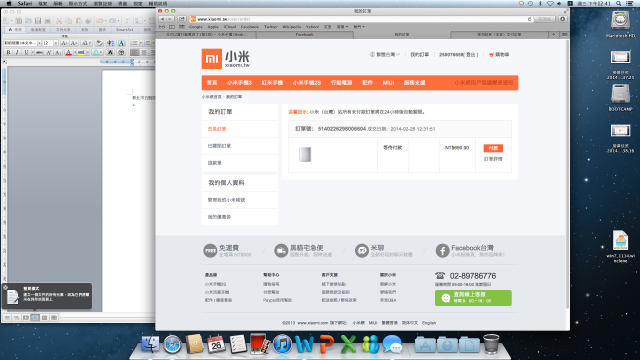Image resolution: width=640 pixels, height=360 pixels.
Task: Open Documents folder stack in Dock
Action: coord(469,344)
